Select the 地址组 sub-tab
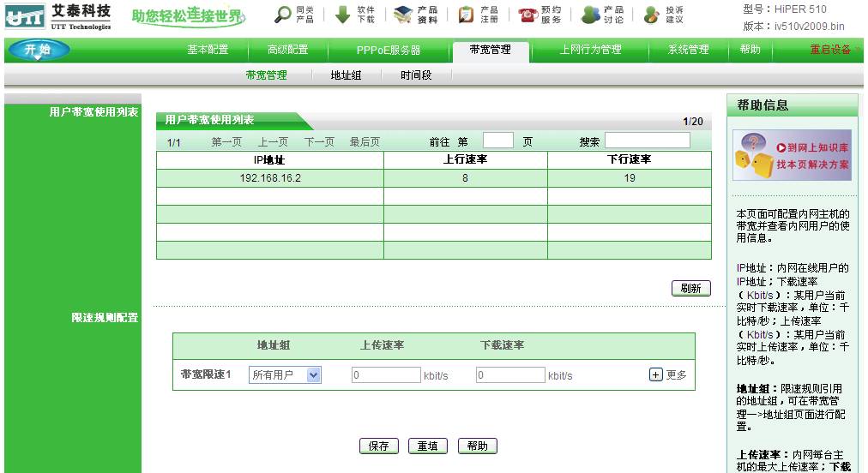This screenshot has height=473, width=868. (346, 75)
